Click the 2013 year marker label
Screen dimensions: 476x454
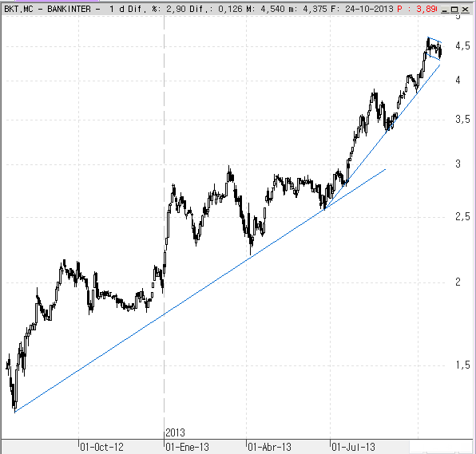click(x=176, y=432)
